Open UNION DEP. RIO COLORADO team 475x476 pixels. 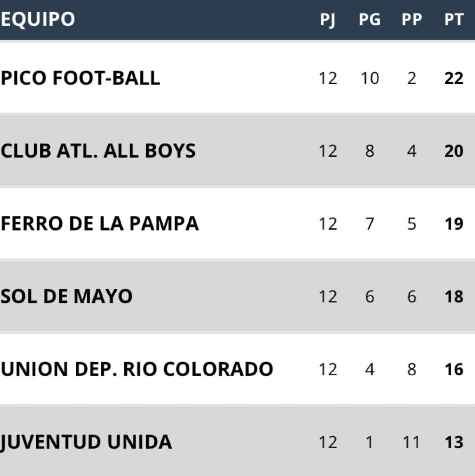coord(137,369)
